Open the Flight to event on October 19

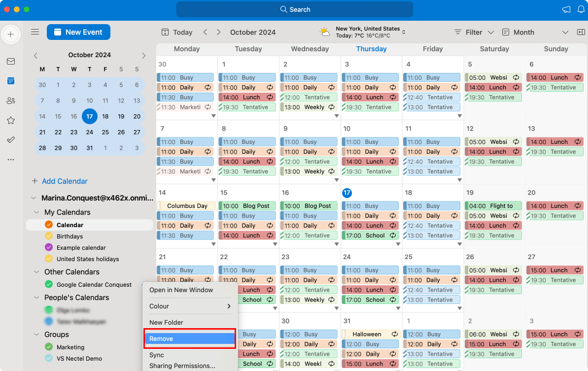(493, 206)
